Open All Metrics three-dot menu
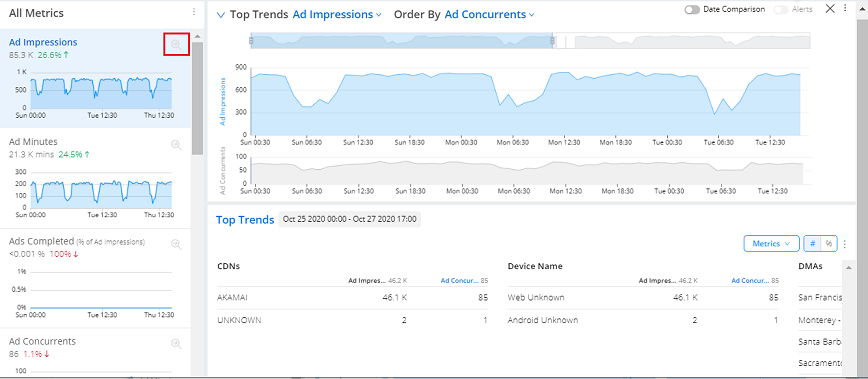 coord(194,12)
